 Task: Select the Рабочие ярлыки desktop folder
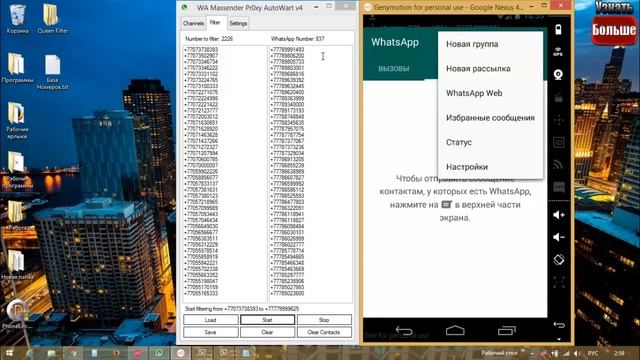pos(17,120)
